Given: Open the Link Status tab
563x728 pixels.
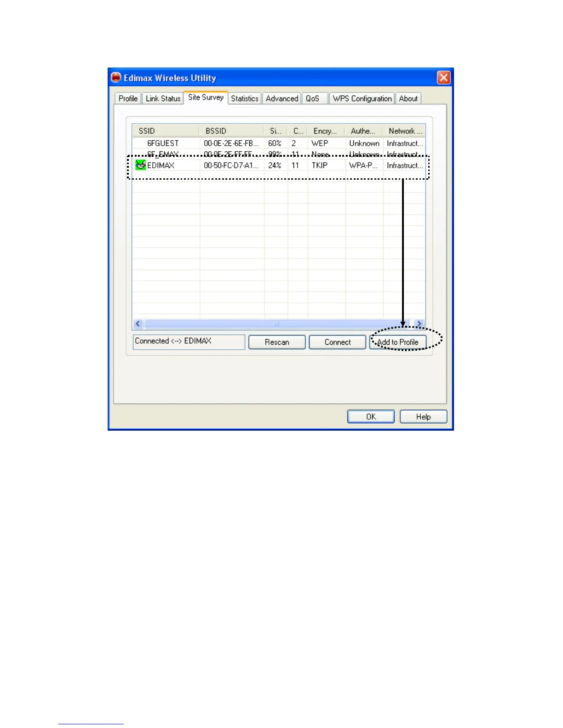Looking at the screenshot, I should coord(163,98).
